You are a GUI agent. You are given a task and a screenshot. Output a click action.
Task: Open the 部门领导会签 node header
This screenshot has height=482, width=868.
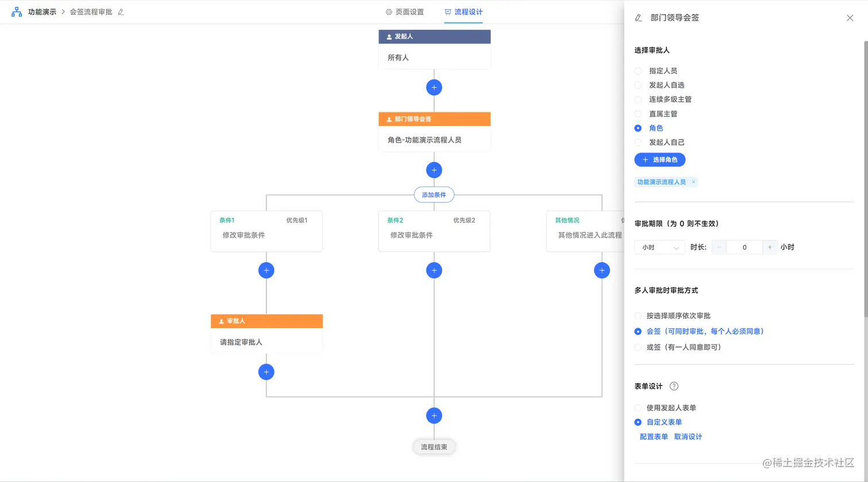point(435,119)
